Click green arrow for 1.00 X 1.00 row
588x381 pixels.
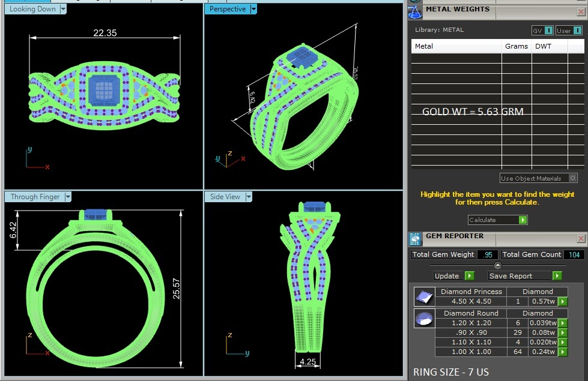563,353
